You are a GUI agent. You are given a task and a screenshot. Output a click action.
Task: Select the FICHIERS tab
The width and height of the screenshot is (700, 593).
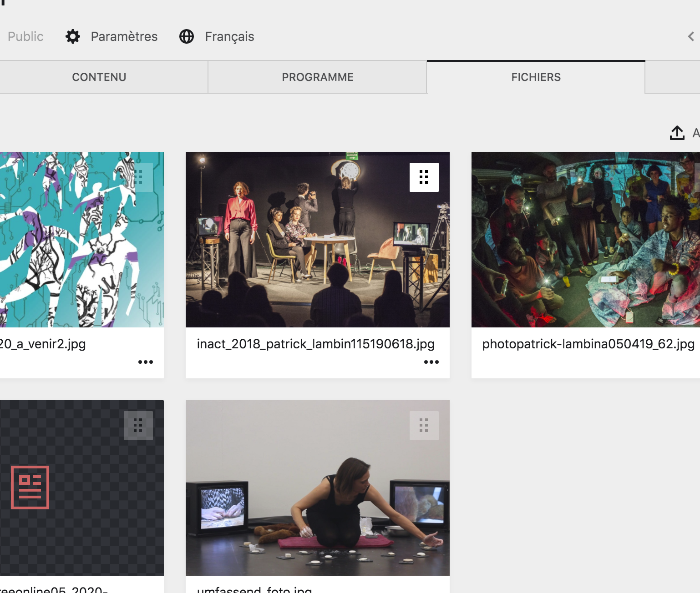click(x=536, y=77)
